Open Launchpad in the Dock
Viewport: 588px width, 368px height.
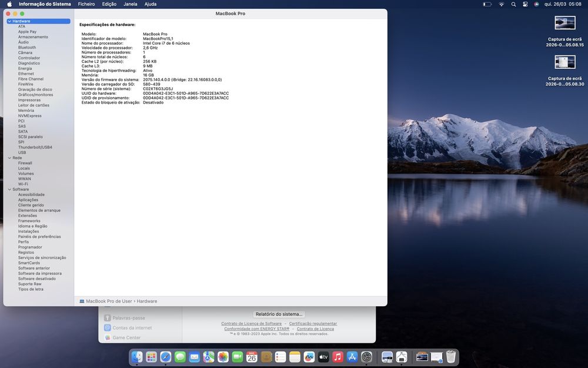pos(152,357)
